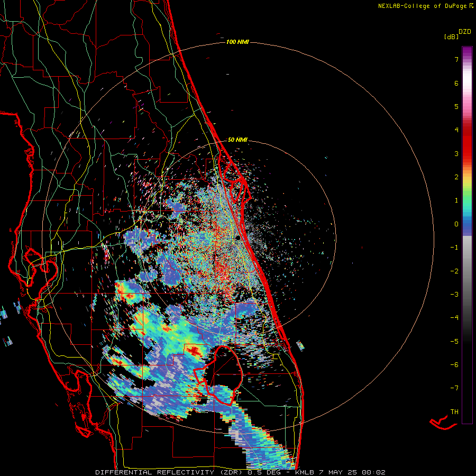Screen dimensions: 476x476
Task: Click the black radar site dot
Action: click(x=238, y=238)
